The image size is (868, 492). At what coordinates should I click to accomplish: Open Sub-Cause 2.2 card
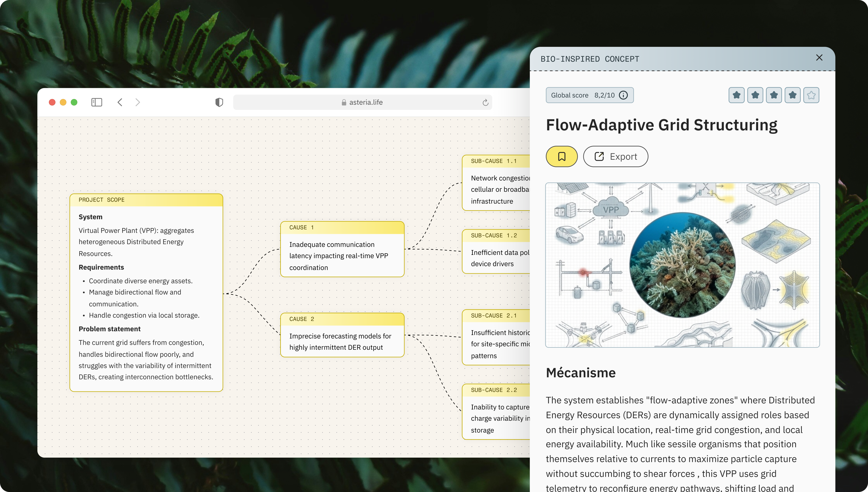496,412
